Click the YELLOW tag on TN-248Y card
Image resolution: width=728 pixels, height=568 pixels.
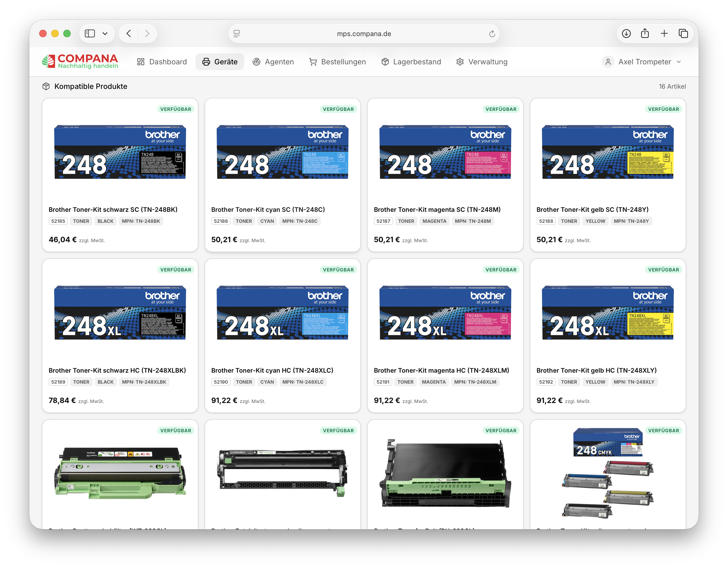pos(595,221)
